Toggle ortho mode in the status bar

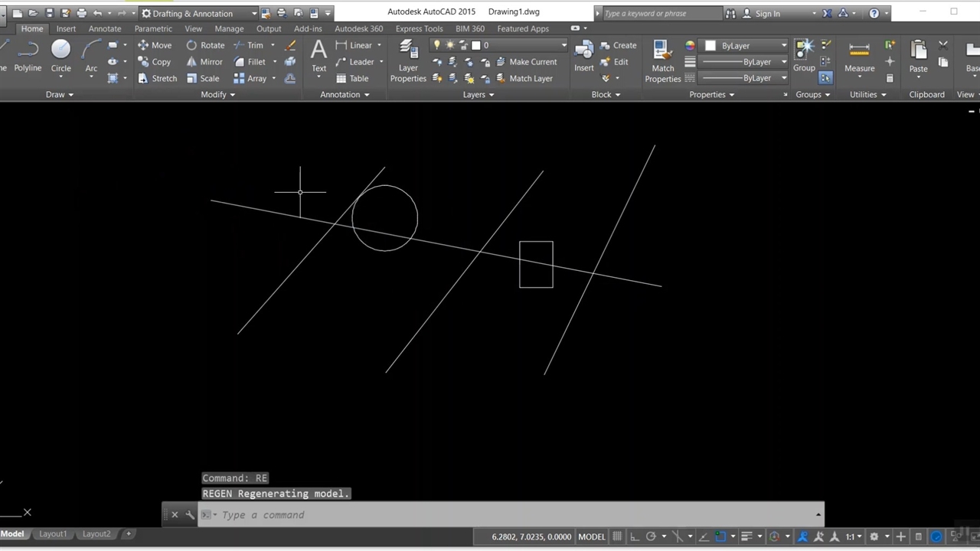click(634, 536)
